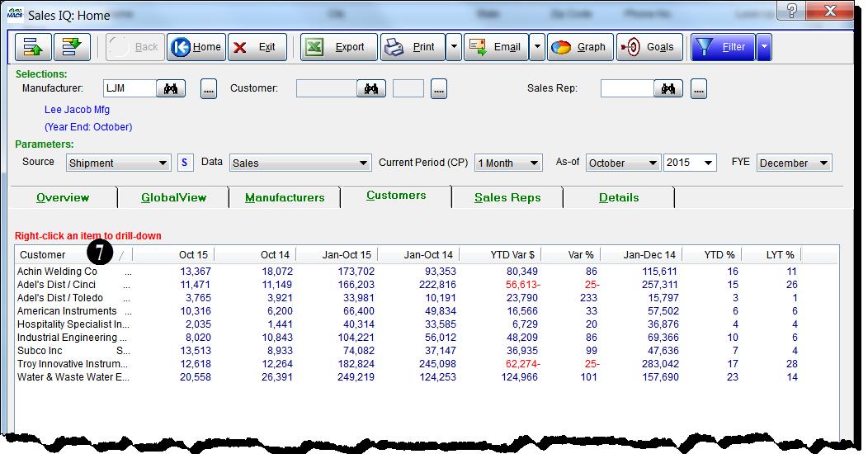Screen dimensions: 868x454
Task: Search manufacturers with the binoculars icon
Action: click(x=171, y=88)
